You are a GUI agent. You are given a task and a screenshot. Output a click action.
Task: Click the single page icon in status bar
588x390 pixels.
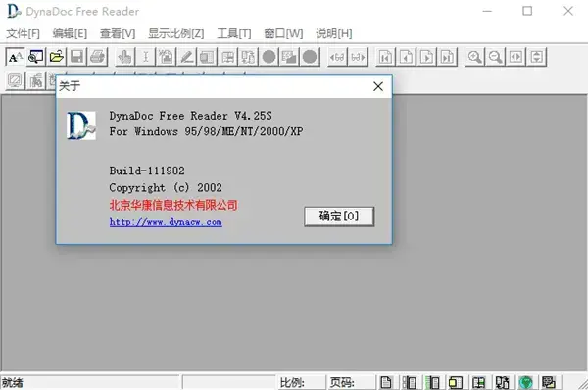(x=386, y=382)
